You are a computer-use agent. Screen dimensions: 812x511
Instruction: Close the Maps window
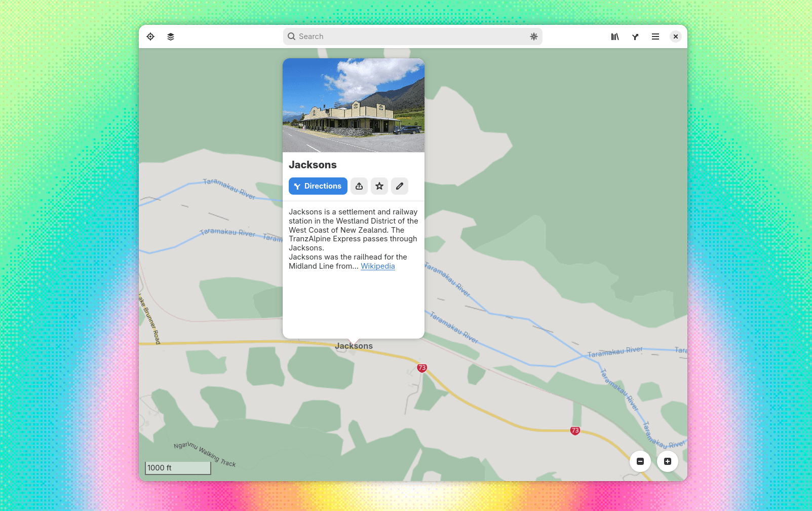coord(675,36)
